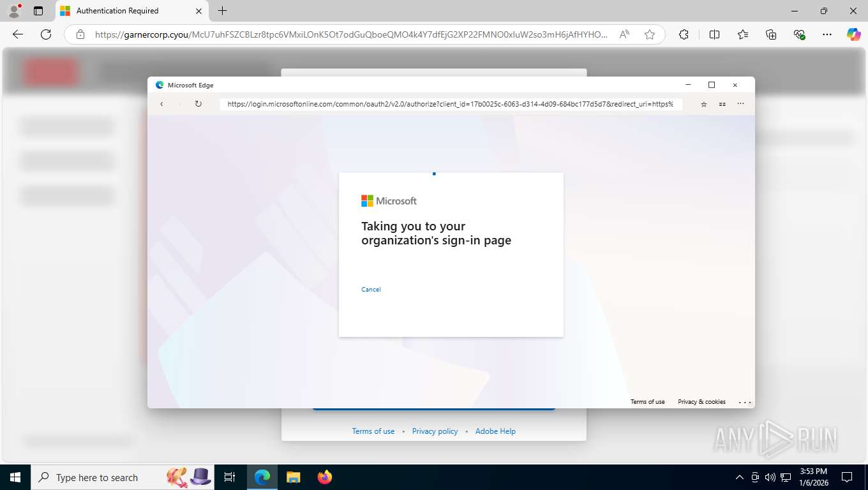This screenshot has height=490, width=868.
Task: Open Microsoft Edge from the taskbar
Action: tap(262, 477)
